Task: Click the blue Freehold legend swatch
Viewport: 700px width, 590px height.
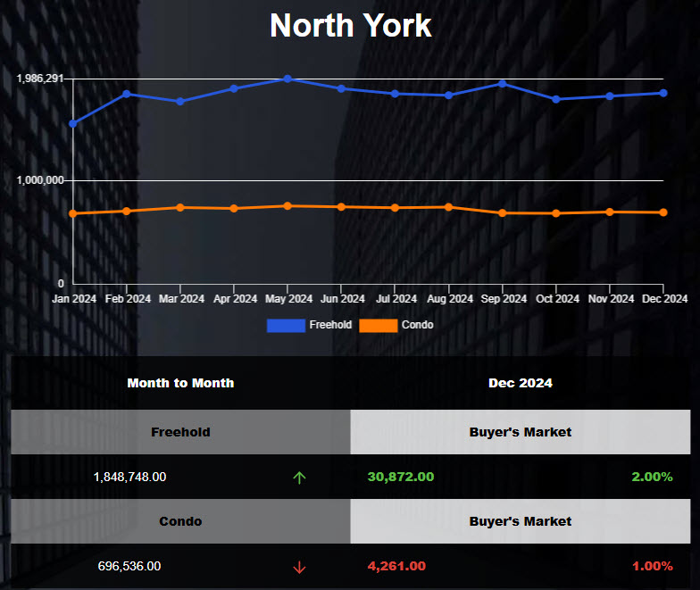Action: (x=286, y=326)
